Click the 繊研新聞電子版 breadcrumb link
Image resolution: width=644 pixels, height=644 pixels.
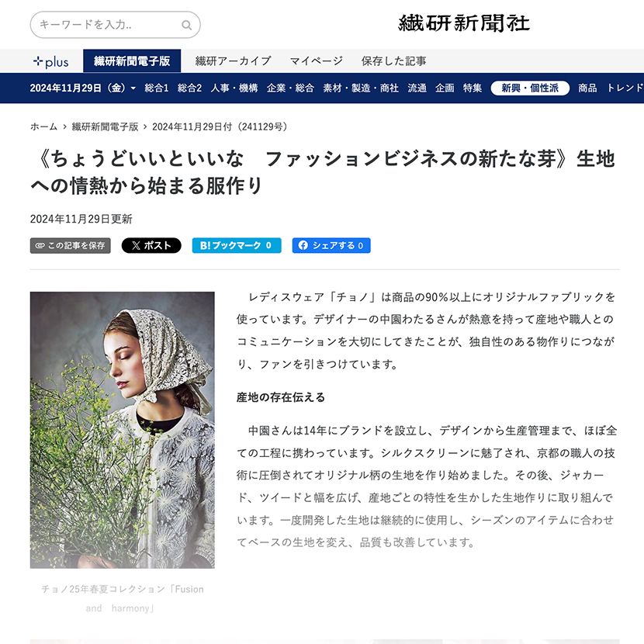click(106, 126)
